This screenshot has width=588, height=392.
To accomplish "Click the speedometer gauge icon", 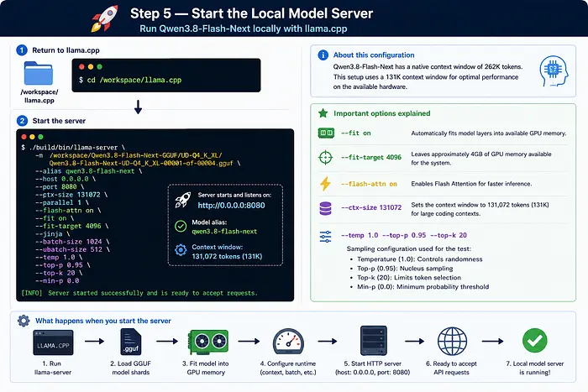I will coord(288,342).
